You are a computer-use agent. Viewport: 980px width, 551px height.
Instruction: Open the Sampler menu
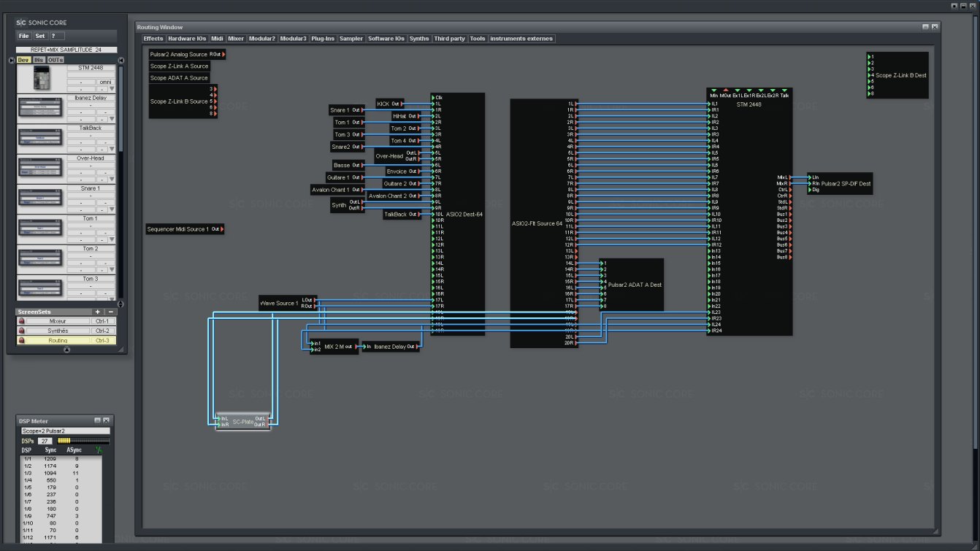[351, 39]
